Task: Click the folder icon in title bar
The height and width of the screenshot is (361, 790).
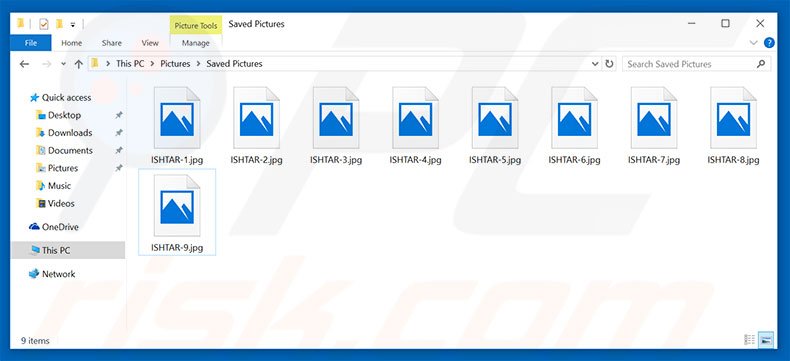Action: click(21, 23)
